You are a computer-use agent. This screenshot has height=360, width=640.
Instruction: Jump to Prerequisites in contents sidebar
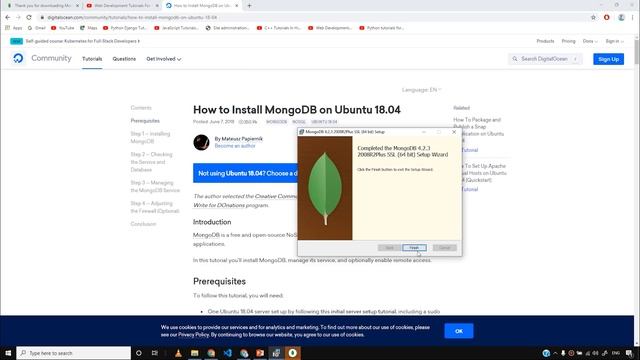pyautogui.click(x=145, y=121)
